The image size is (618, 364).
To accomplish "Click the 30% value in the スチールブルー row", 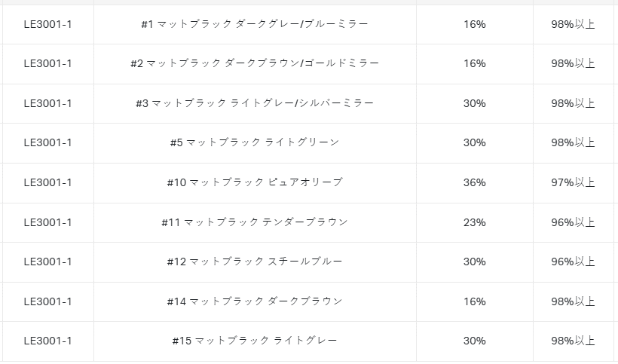I will tap(475, 262).
